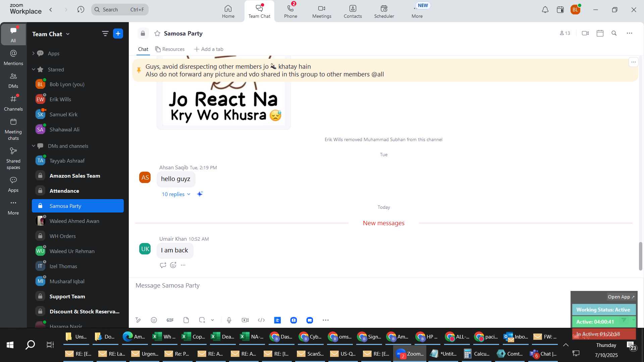
Task: Open the Home tab in Zoom
Action: click(228, 11)
